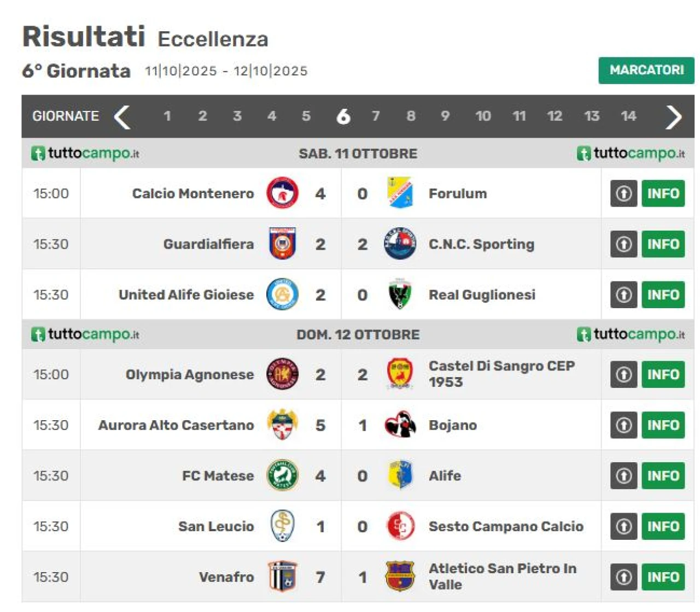
Task: Click the Calcio Montenero team crest
Action: click(x=282, y=193)
